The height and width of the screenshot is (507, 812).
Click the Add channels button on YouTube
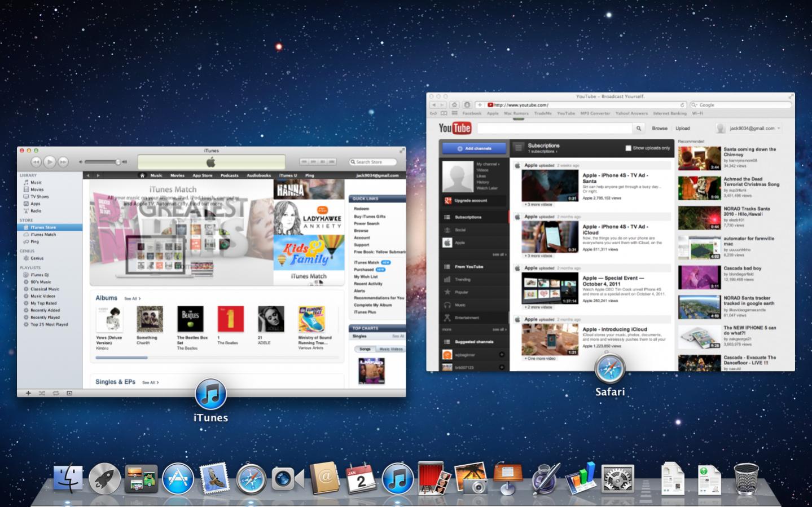tap(474, 148)
